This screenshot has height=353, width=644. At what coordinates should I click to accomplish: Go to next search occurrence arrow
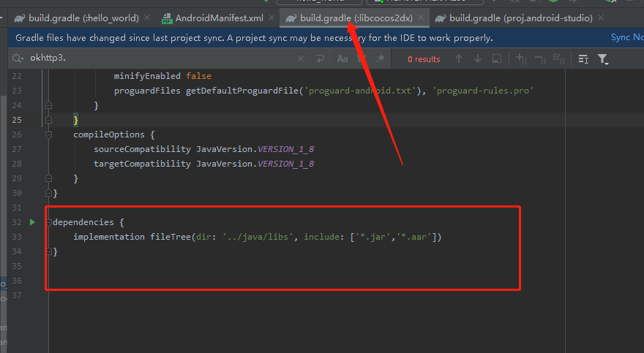pyautogui.click(x=478, y=58)
